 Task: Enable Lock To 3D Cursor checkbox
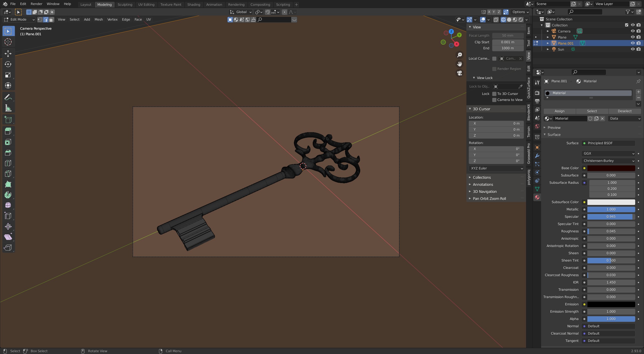pos(494,94)
